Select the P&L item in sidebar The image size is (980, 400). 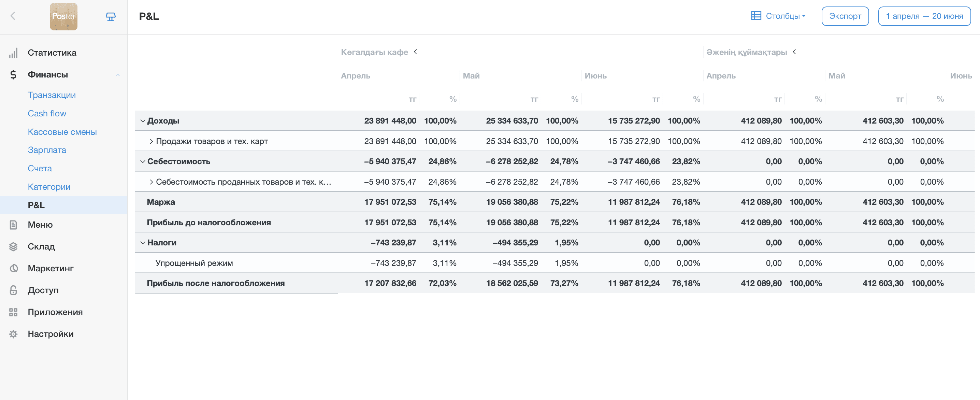coord(63,205)
